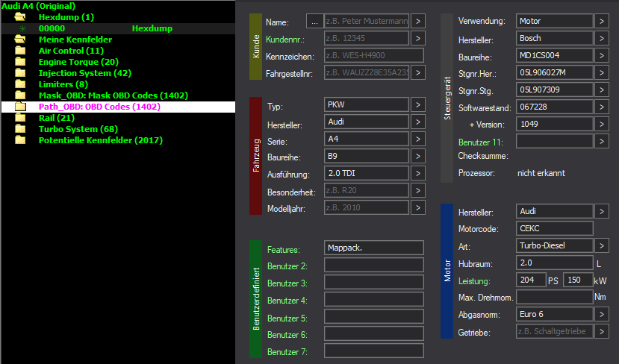Screen dimensions: 619x364
Task: Open the Besonderheit arrow button
Action: click(418, 190)
